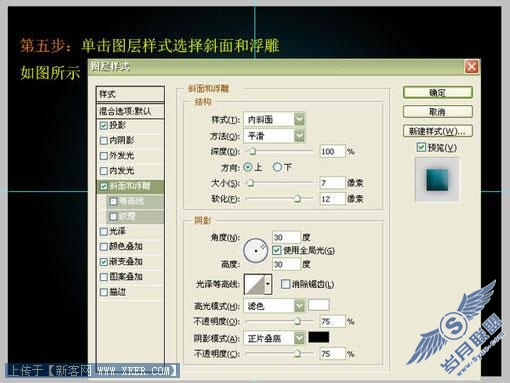Enable the 纹理 sub-option checkbox

(113, 217)
